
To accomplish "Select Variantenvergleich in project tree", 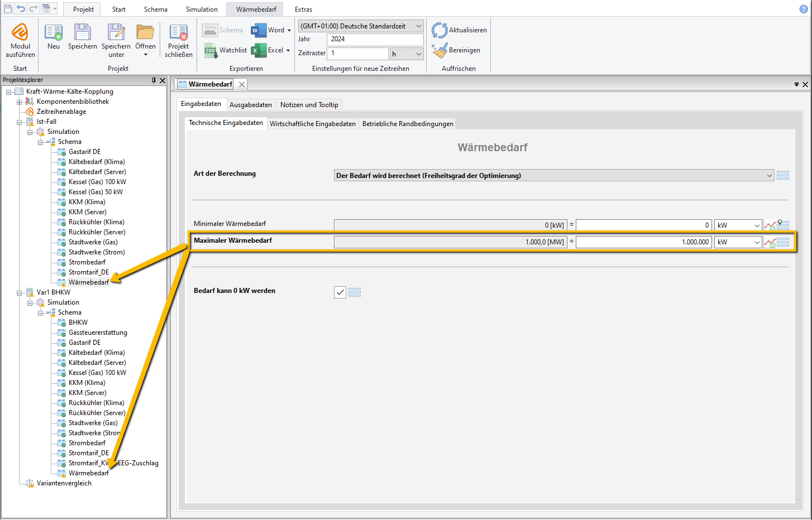I will tap(64, 483).
